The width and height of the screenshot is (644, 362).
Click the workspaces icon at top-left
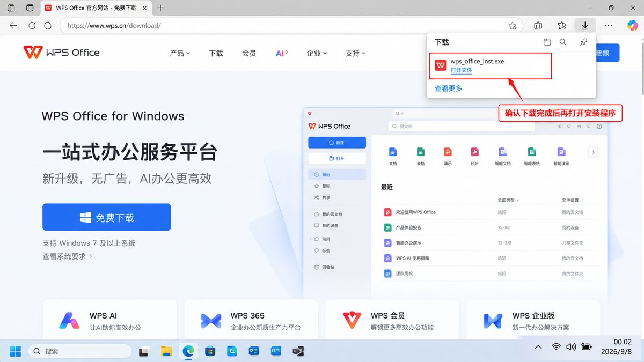tap(11, 8)
